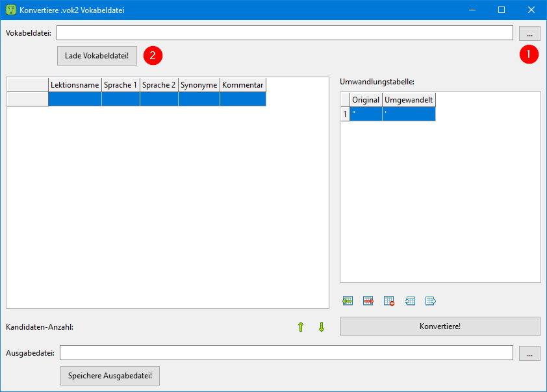Click the application icon in title bar
547x392 pixels.
click(10, 10)
